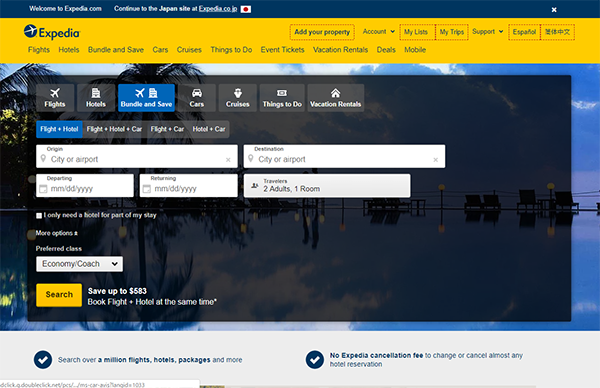The height and width of the screenshot is (388, 600).
Task: Click the Origin city or airport field
Action: click(137, 156)
